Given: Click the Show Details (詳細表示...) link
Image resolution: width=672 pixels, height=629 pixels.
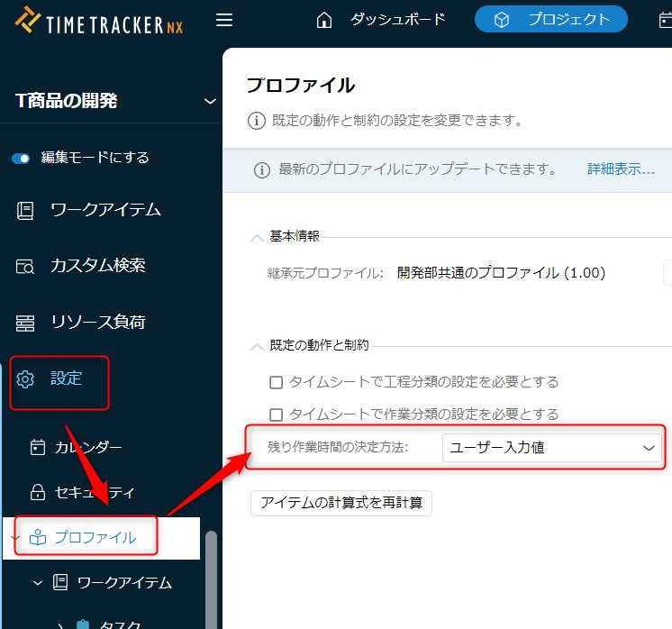Looking at the screenshot, I should pos(621,169).
